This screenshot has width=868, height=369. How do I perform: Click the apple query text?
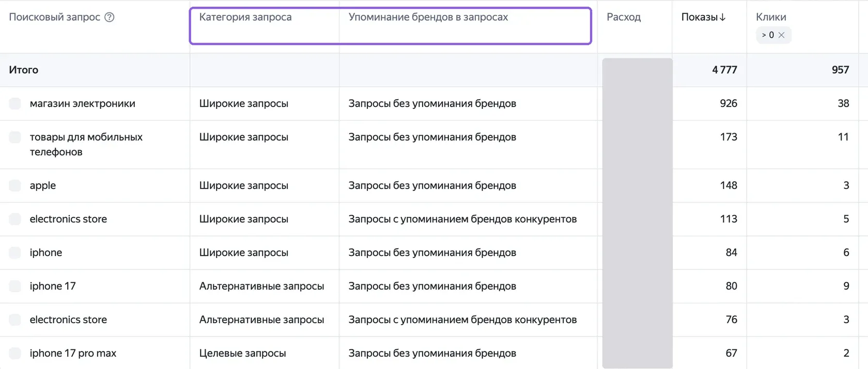(x=43, y=186)
